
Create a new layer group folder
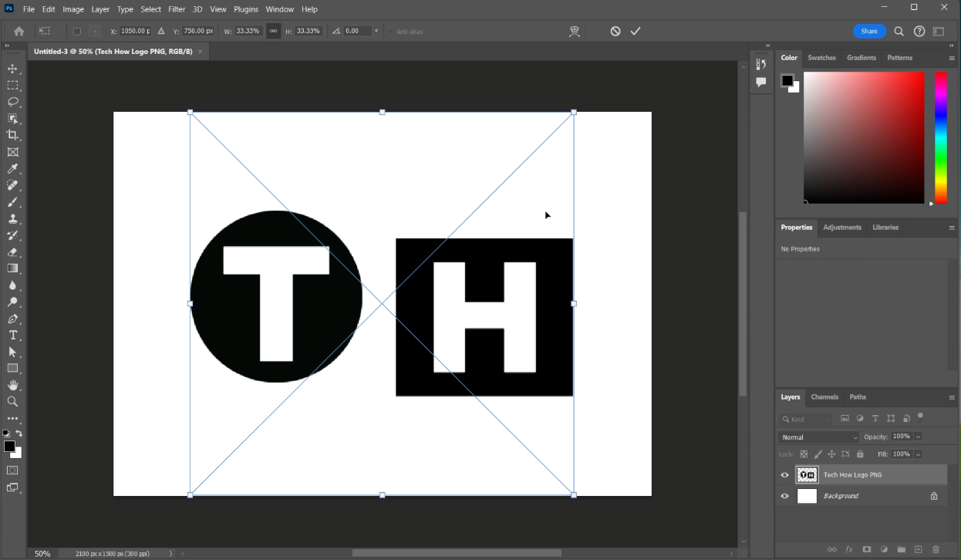point(901,549)
